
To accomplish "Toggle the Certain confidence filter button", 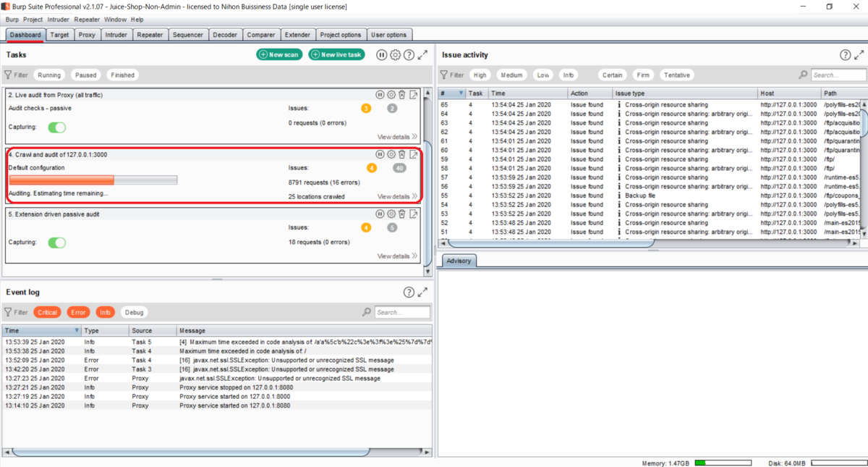I will click(612, 75).
